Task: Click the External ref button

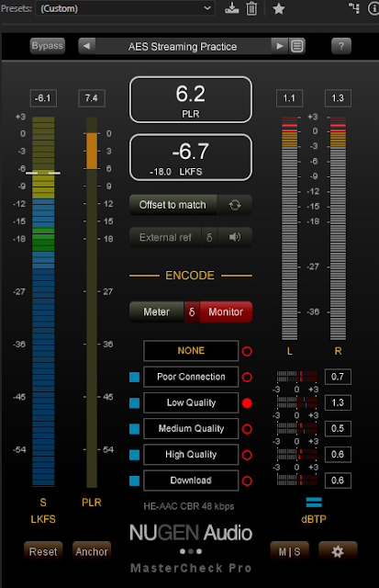Action: (165, 237)
